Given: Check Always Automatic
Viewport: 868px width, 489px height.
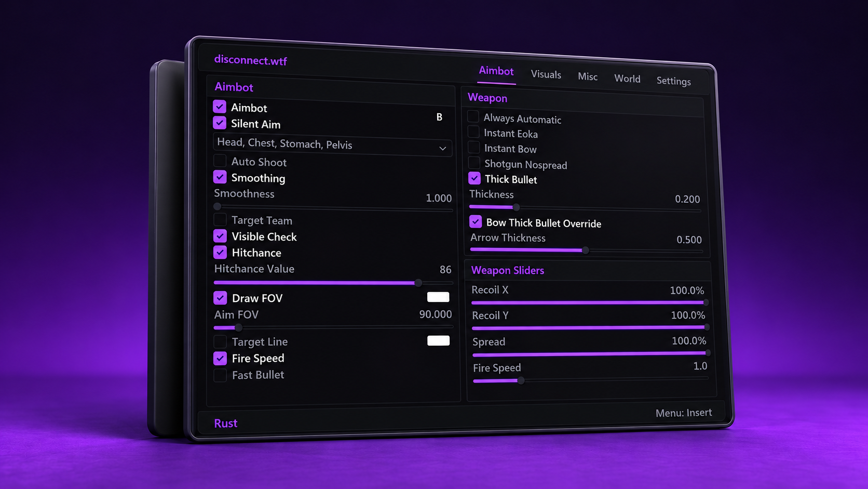Looking at the screenshot, I should [x=473, y=116].
